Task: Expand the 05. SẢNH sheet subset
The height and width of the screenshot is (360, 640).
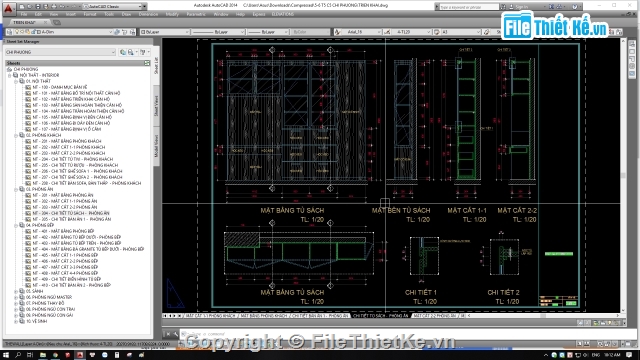Action: (16, 291)
